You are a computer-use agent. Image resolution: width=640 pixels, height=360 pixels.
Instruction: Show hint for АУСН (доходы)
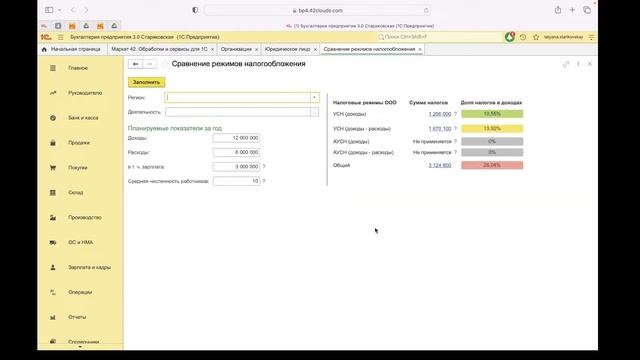tap(456, 141)
